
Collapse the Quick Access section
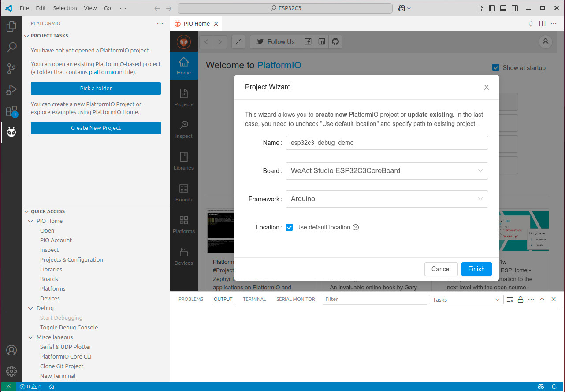(x=26, y=212)
